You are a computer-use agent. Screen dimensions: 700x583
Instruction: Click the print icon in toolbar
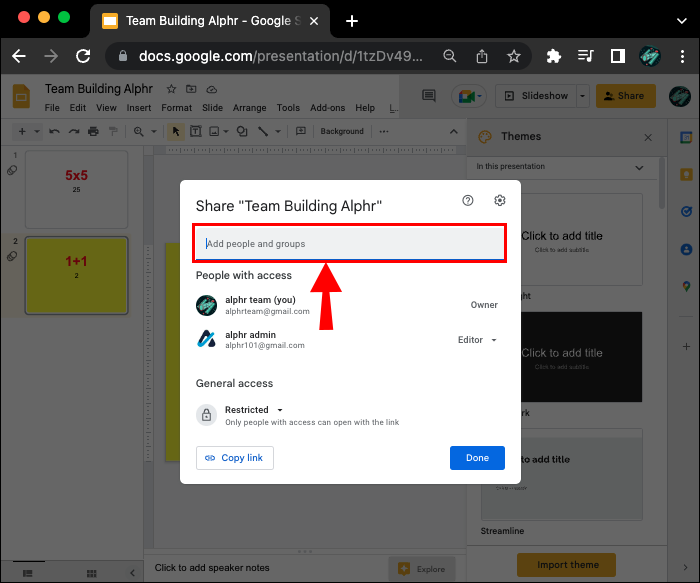pos(93,131)
